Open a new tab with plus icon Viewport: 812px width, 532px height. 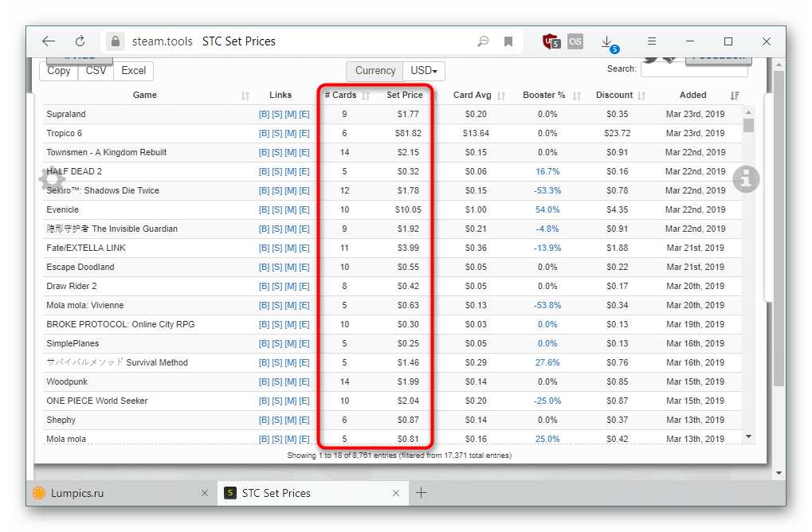(421, 493)
